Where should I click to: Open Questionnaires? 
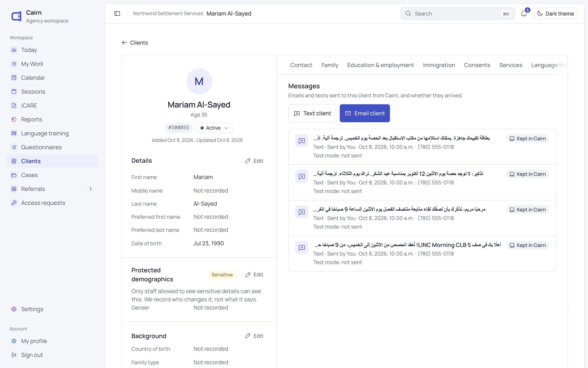pos(52,147)
